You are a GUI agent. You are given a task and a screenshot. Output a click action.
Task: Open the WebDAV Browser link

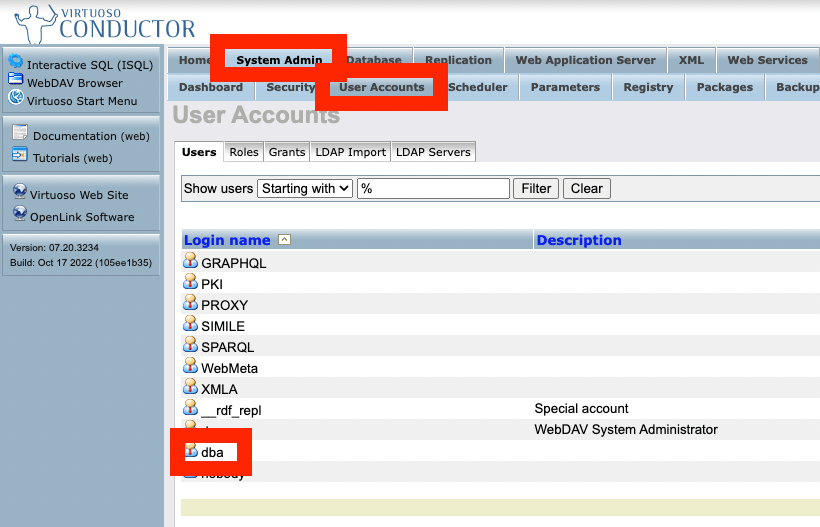coord(75,83)
